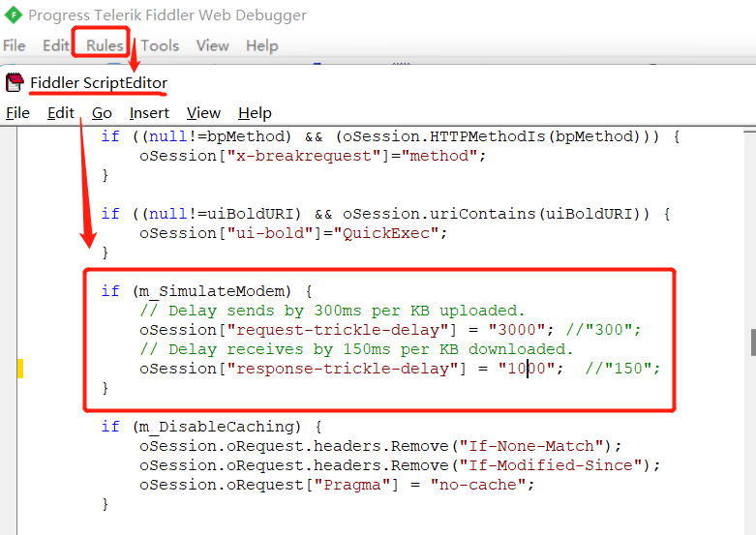
Task: Open the Tools menu in Fiddler Web Debugger
Action: pos(160,45)
